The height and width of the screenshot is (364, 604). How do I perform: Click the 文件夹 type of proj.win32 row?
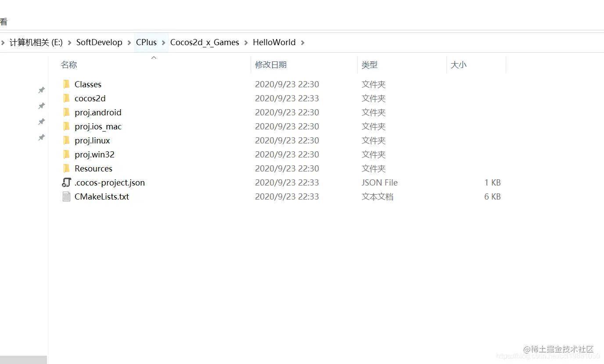[374, 154]
